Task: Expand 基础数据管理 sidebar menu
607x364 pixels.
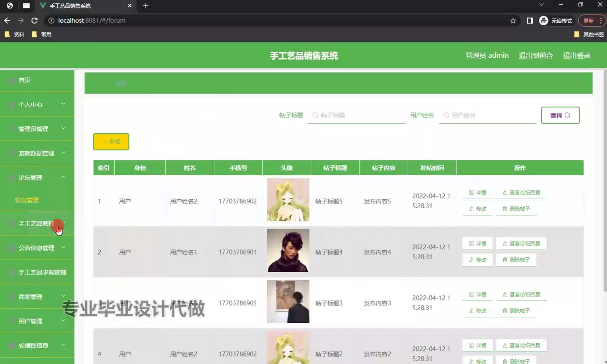Action: point(37,153)
